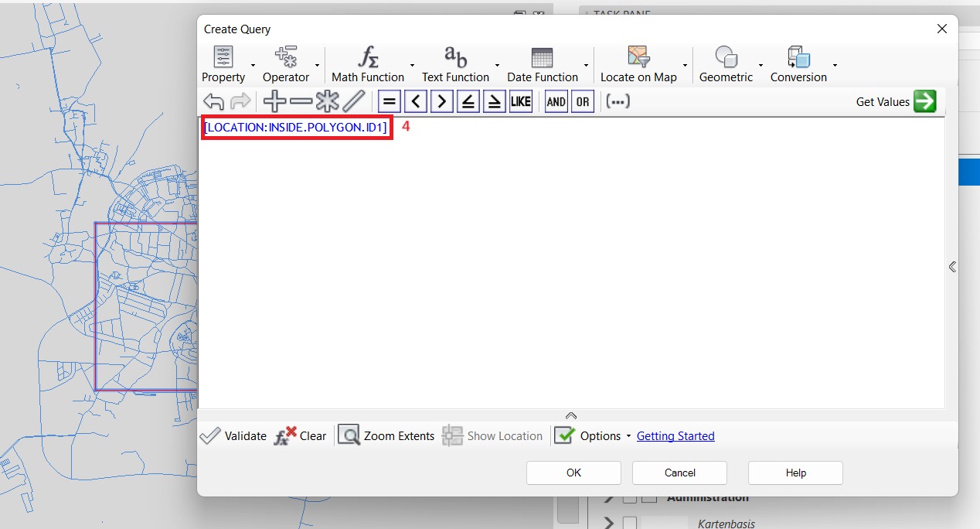Image resolution: width=980 pixels, height=529 pixels.
Task: Open the Locate on Map dropdown arrow
Action: pyautogui.click(x=686, y=66)
